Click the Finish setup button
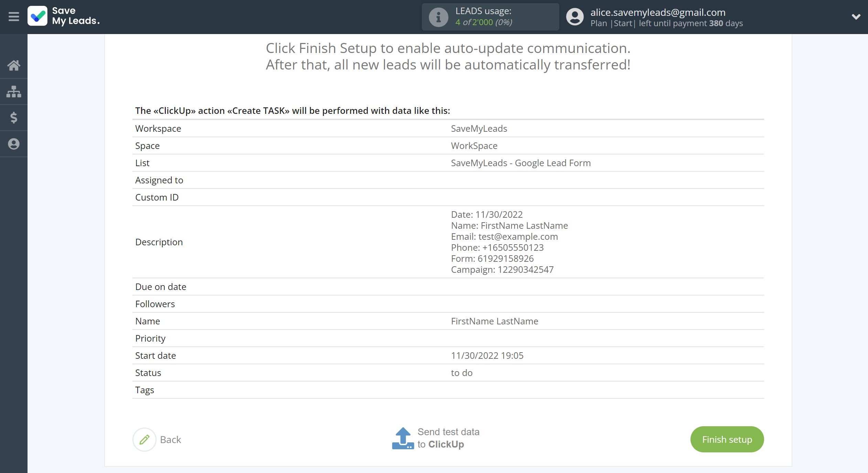 (x=727, y=439)
